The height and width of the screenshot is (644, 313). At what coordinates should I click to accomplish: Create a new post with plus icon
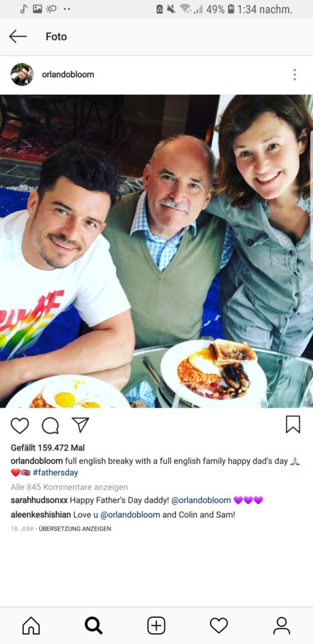[x=156, y=625]
